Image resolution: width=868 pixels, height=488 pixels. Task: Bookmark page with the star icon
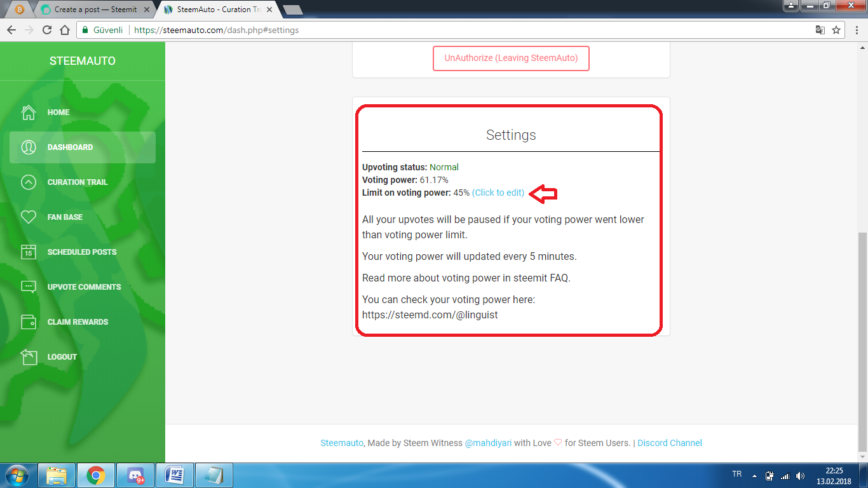coord(837,30)
